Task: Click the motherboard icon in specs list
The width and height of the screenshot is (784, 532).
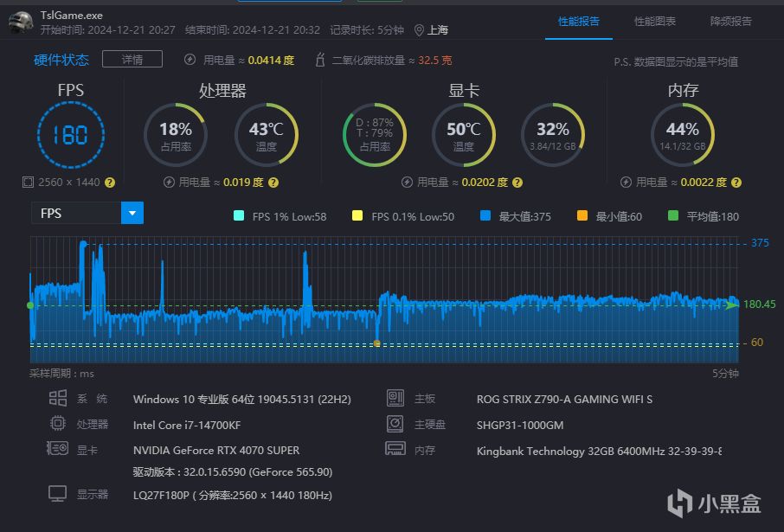Action: 395,398
